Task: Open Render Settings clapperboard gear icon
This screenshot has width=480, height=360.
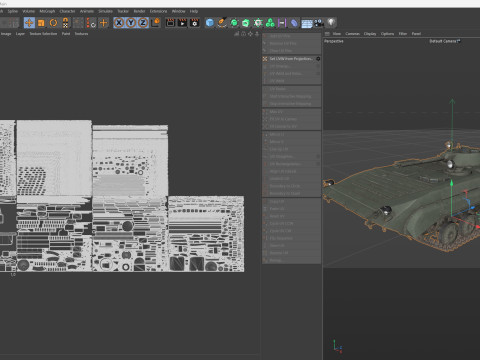Action: point(195,23)
